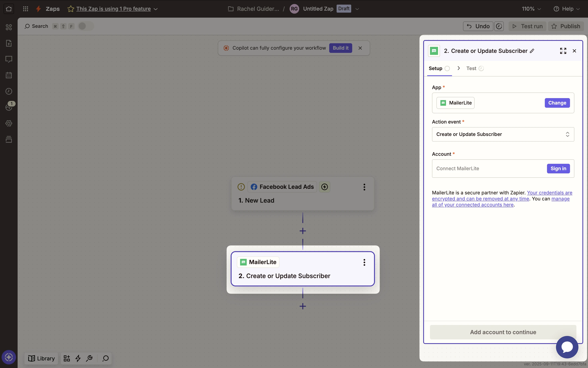Switch to the Setup tab
This screenshot has height=368, width=588.
point(439,69)
